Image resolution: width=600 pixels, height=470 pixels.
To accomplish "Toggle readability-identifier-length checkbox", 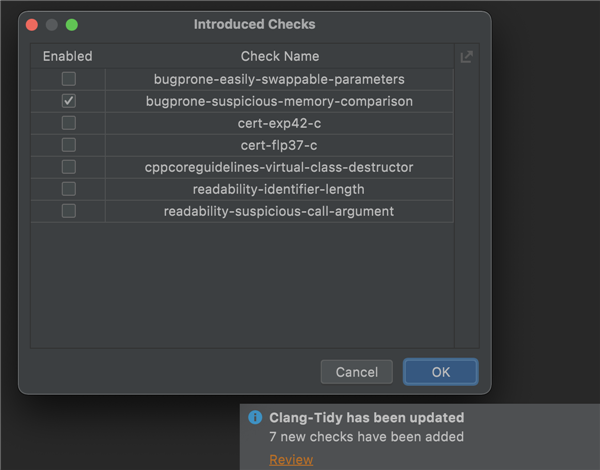I will (68, 189).
